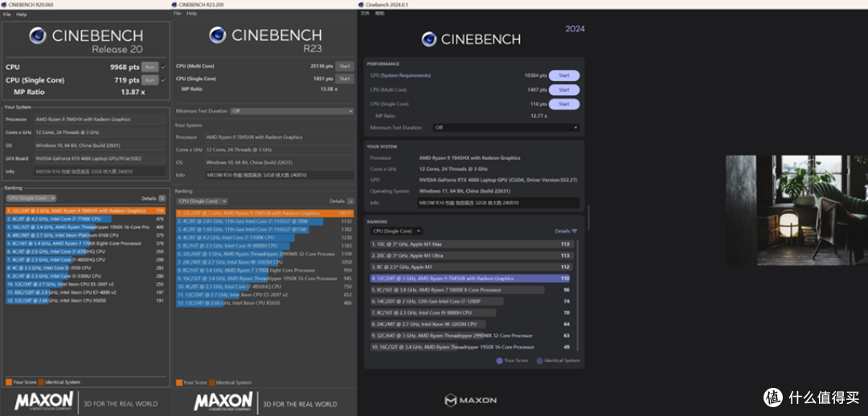Click the Cinebench 2024 title bar app icon

[x=361, y=5]
